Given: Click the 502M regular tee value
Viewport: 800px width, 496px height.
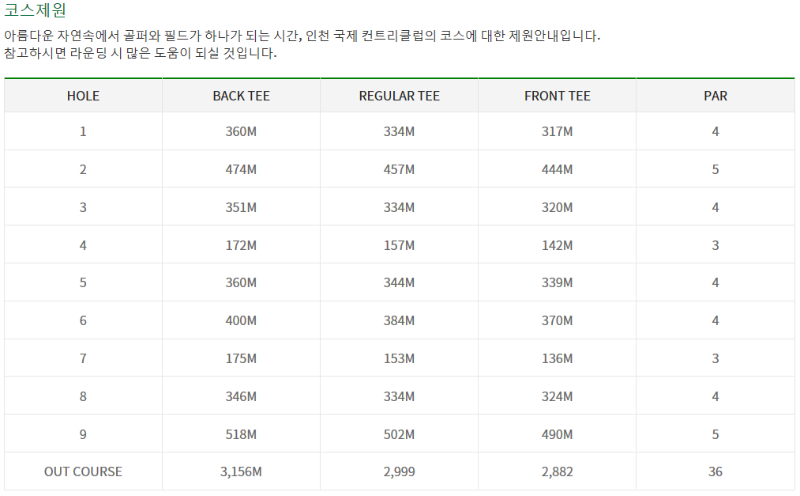Looking at the screenshot, I should tap(399, 434).
